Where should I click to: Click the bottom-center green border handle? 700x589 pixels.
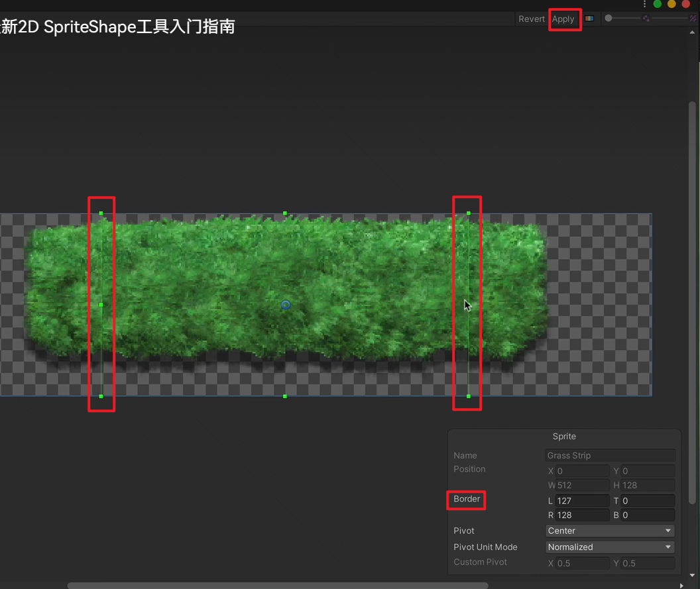point(284,396)
